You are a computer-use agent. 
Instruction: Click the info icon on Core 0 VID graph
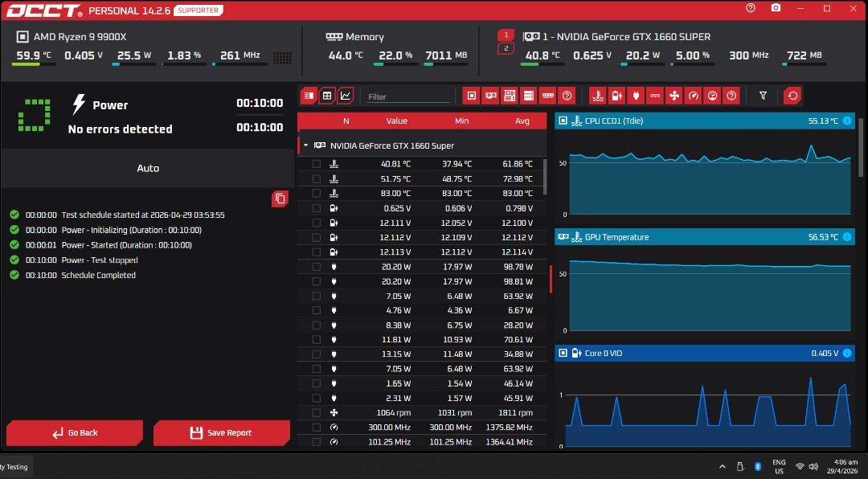[x=847, y=354]
